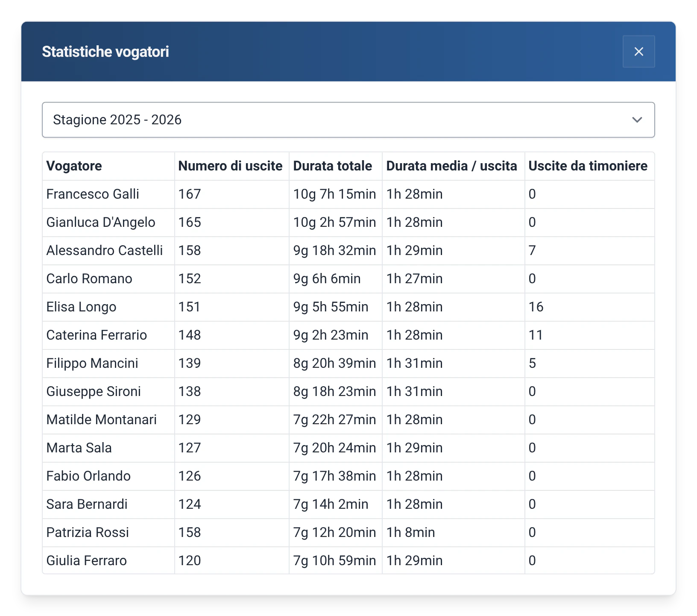This screenshot has width=697, height=616.
Task: Select the Patrizia Rossi row
Action: click(x=348, y=532)
